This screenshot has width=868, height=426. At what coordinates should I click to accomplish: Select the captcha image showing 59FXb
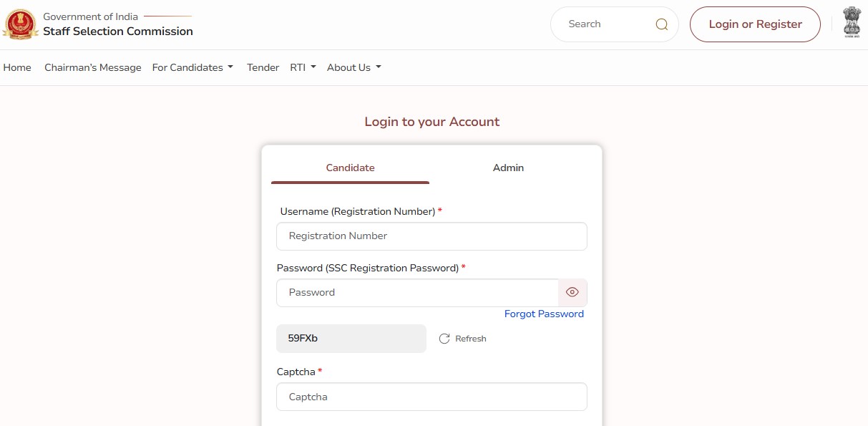coord(351,338)
